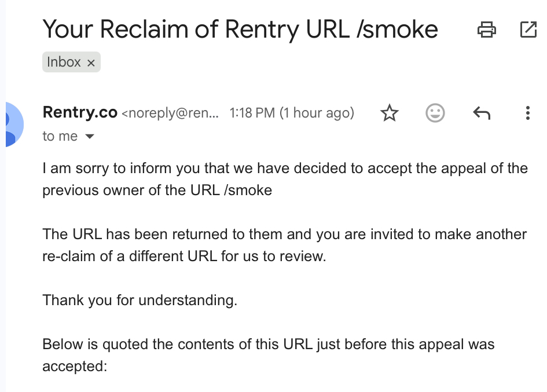Remove the Inbox label with its x
This screenshot has width=547, height=392.
click(91, 63)
